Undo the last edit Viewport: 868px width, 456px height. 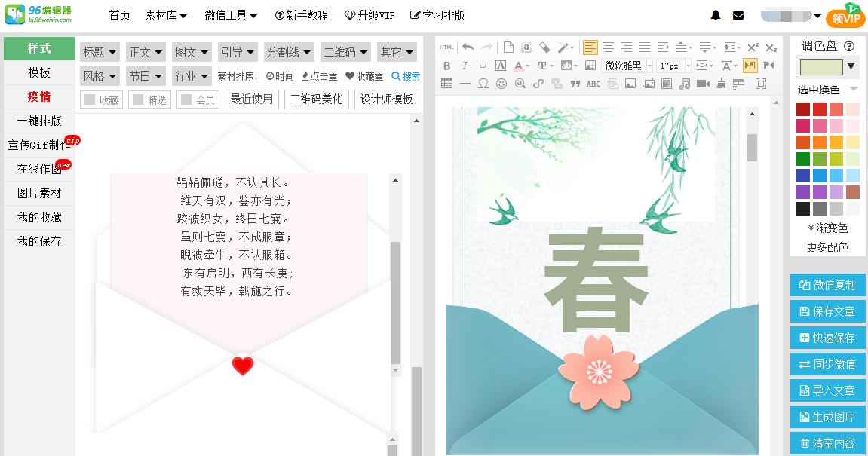pyautogui.click(x=468, y=47)
